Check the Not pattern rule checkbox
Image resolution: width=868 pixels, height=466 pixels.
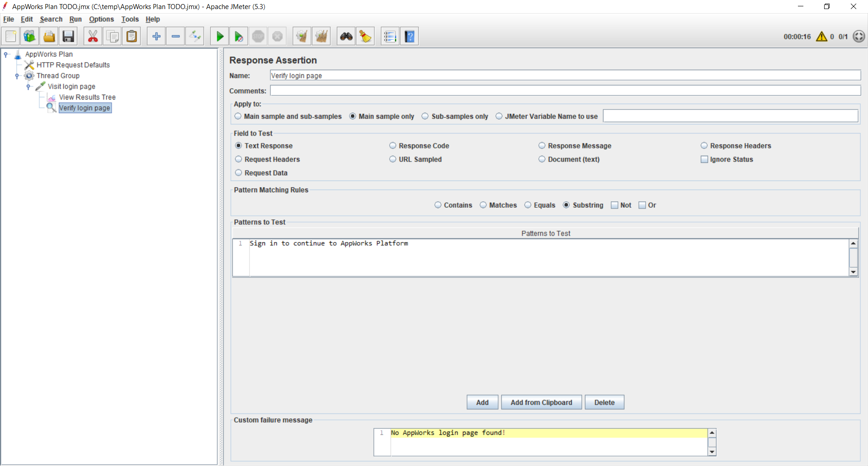614,205
